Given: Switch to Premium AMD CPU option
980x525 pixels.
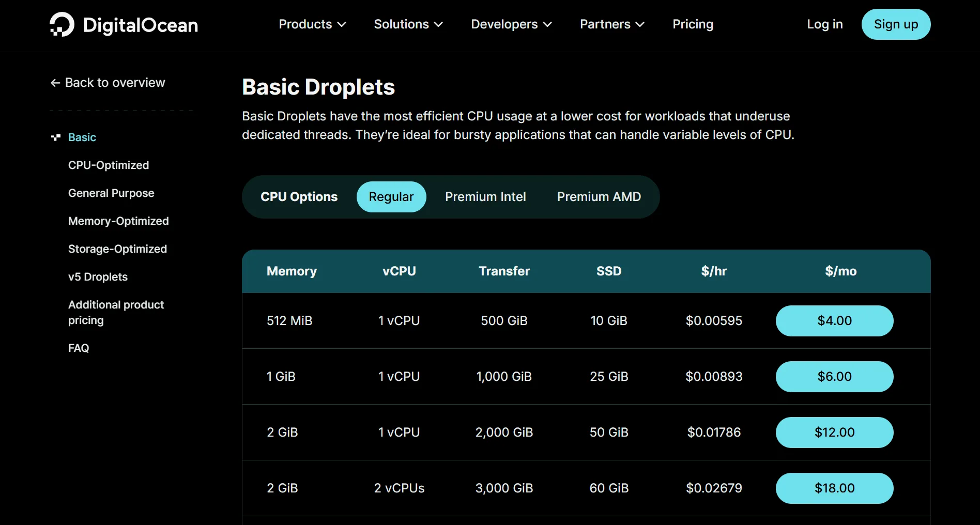Looking at the screenshot, I should [599, 197].
